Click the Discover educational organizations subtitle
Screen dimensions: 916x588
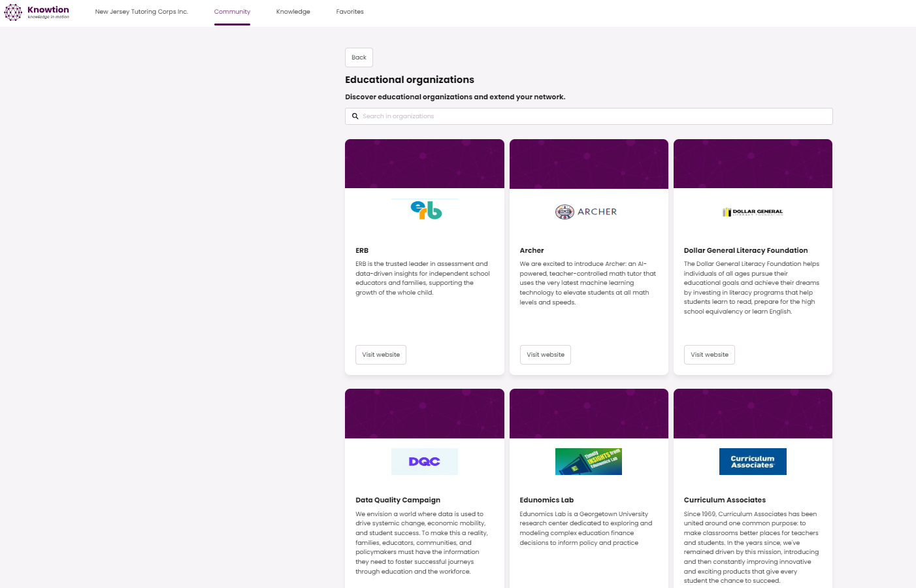point(455,97)
